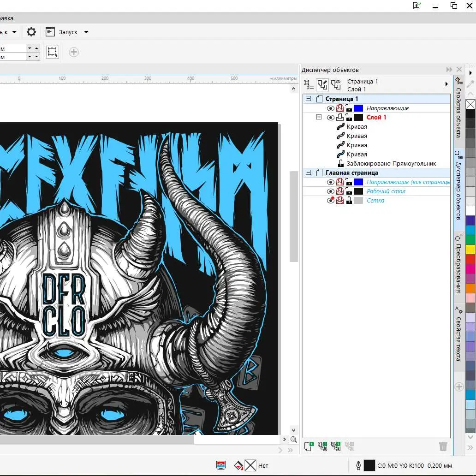Select the Заблокировано Прямоугольник object

[391, 163]
